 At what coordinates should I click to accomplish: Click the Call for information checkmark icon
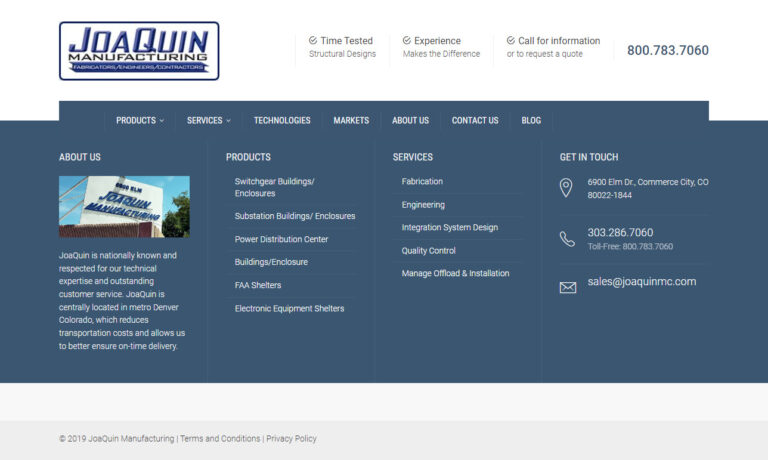click(x=511, y=41)
